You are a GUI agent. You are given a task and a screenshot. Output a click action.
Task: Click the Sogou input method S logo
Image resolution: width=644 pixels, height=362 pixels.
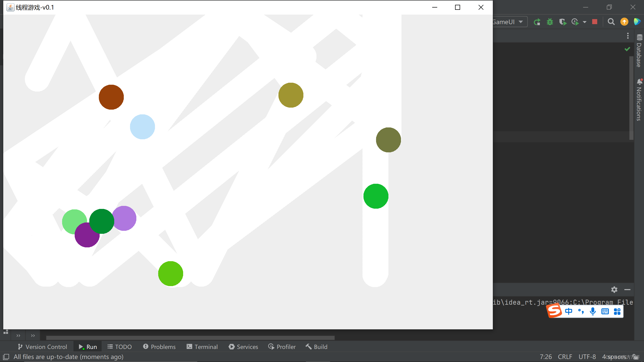554,311
